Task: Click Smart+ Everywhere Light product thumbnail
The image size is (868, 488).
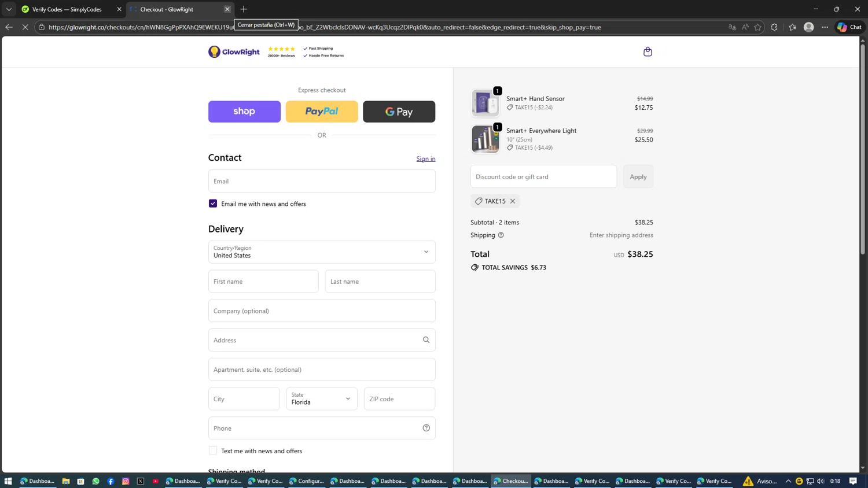Action: pyautogui.click(x=485, y=139)
